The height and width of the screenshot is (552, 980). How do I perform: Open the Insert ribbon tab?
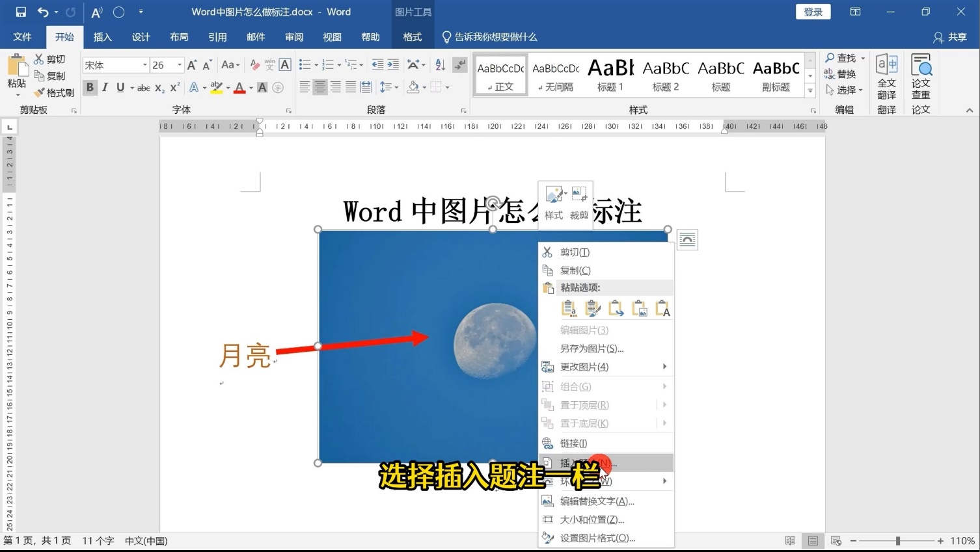coord(103,37)
